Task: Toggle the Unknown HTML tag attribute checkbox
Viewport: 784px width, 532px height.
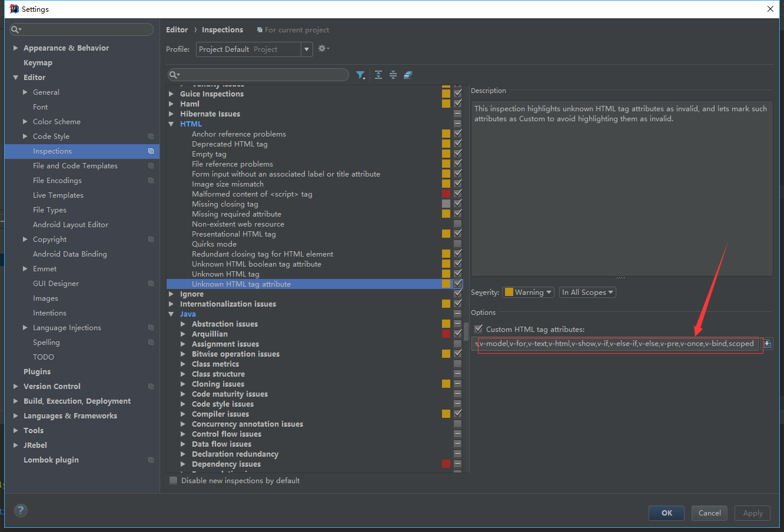Action: click(x=458, y=284)
